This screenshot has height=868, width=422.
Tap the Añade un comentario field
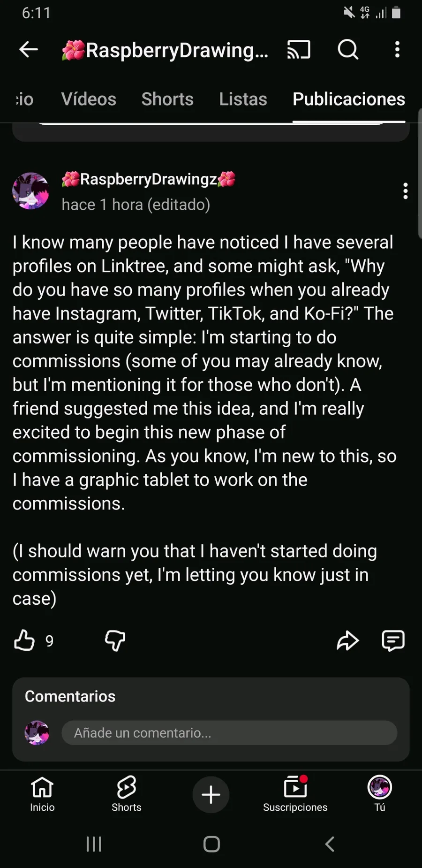point(229,733)
